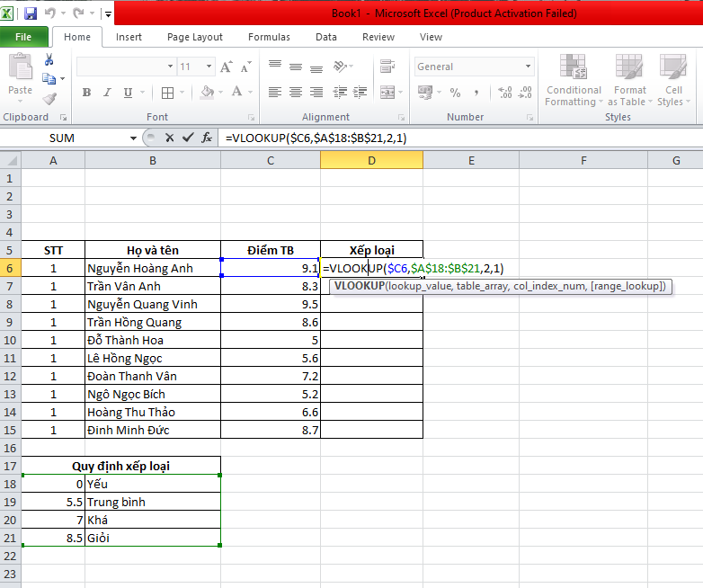Viewport: 703px width, 588px height.
Task: Open the font name dropdown
Action: pos(171,67)
